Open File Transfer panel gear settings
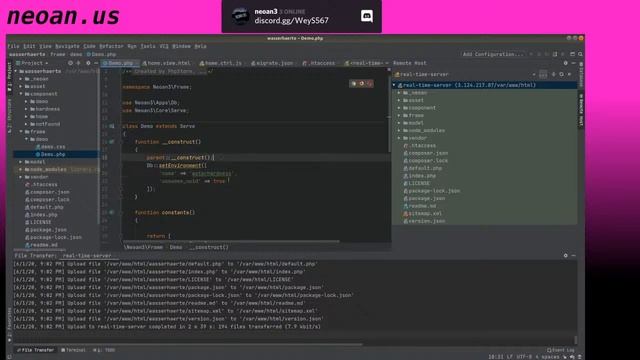The width and height of the screenshot is (640, 360). pyautogui.click(x=565, y=256)
